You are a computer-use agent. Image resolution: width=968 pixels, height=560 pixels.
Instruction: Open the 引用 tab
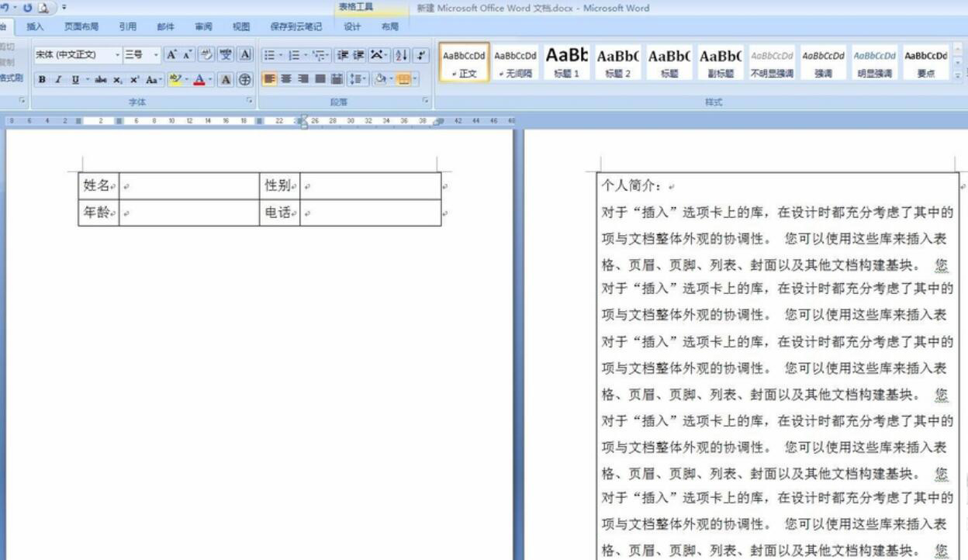128,26
